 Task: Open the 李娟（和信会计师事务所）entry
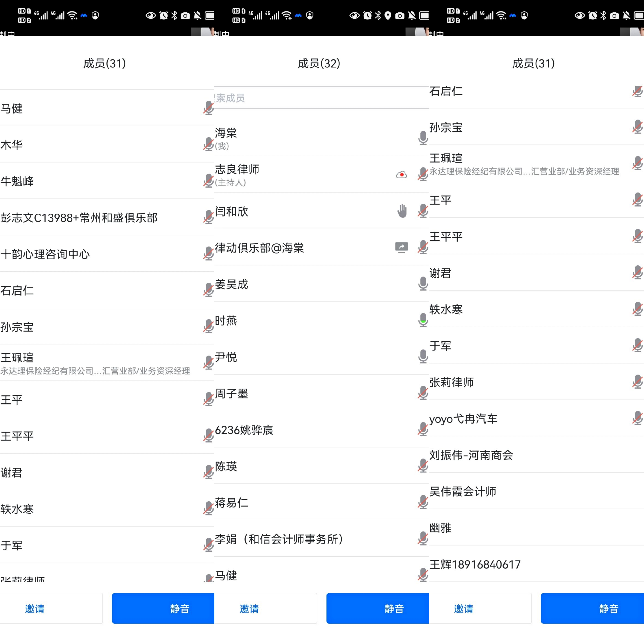tap(279, 539)
